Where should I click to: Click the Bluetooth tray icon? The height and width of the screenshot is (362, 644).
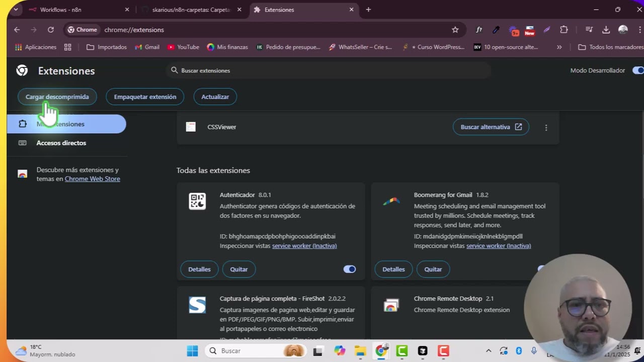(x=519, y=350)
